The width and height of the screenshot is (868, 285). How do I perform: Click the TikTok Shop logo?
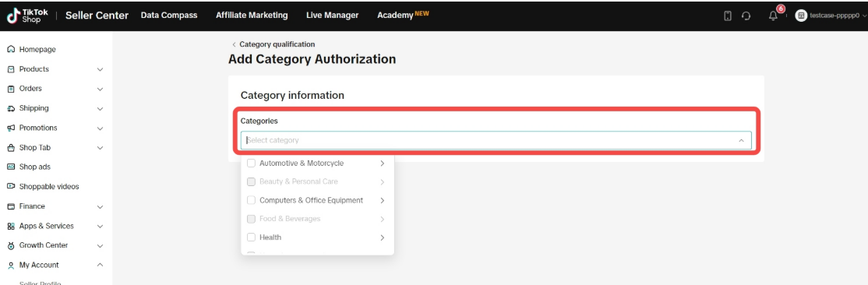coord(28,16)
